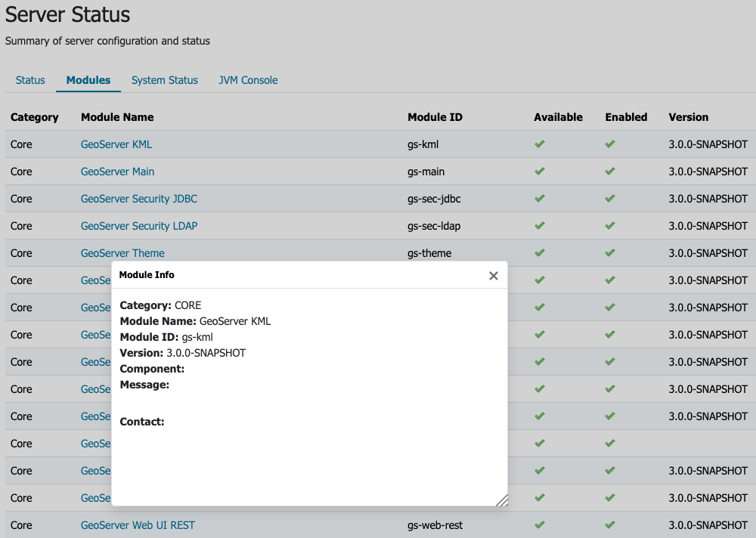Click Available checkmark for gs-web-rest row
This screenshot has height=538, width=756.
540,524
